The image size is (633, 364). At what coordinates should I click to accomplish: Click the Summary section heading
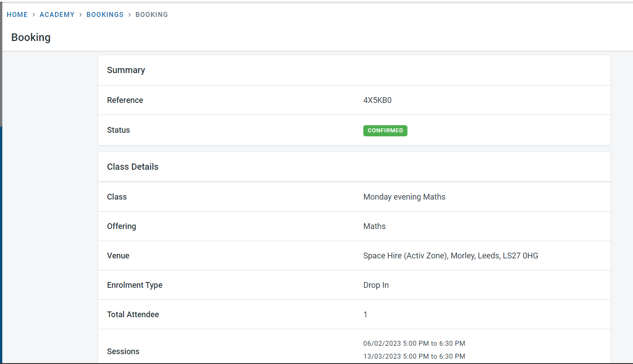126,70
